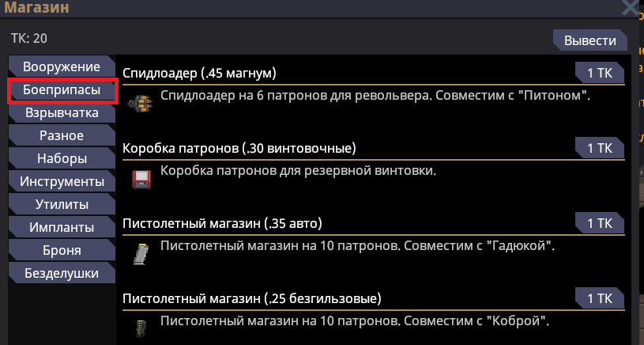Click the .45 magnum speedloader icon
Screen dimensions: 644x345
point(141,102)
